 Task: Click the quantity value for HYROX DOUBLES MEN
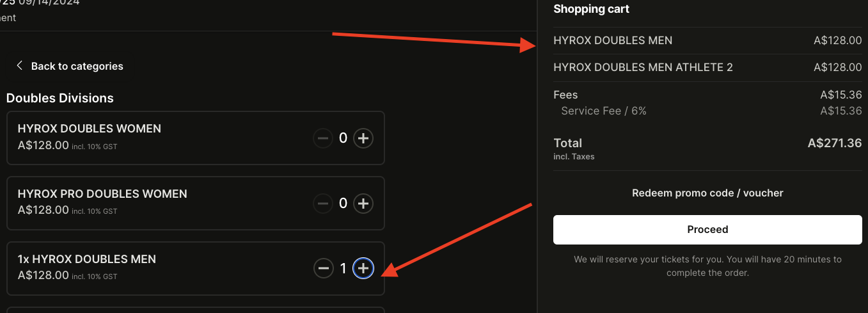point(343,268)
